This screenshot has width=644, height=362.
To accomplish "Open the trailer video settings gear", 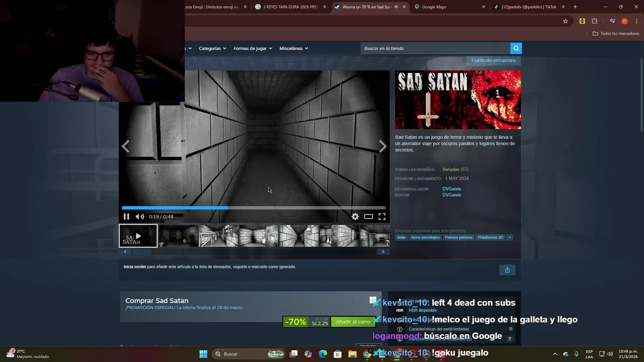I will click(x=355, y=217).
